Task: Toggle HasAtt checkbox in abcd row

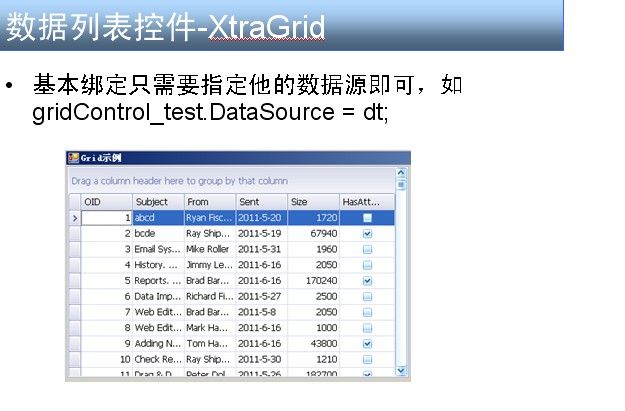Action: pyautogui.click(x=368, y=218)
